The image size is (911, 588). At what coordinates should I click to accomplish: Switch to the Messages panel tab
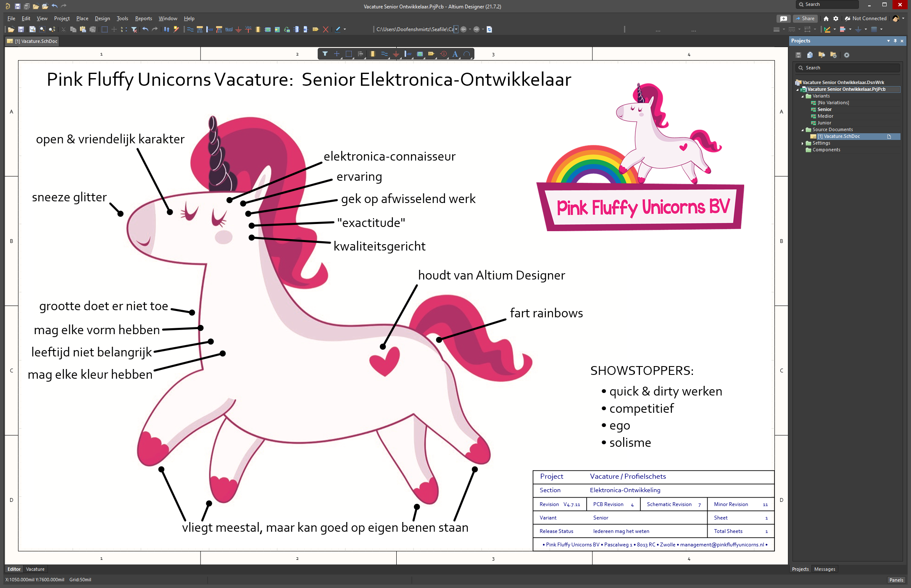[824, 569]
